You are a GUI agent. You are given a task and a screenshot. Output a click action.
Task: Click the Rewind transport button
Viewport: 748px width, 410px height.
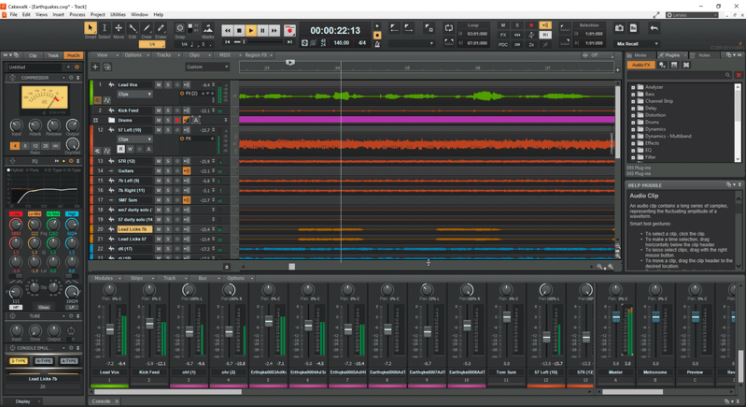click(x=227, y=31)
